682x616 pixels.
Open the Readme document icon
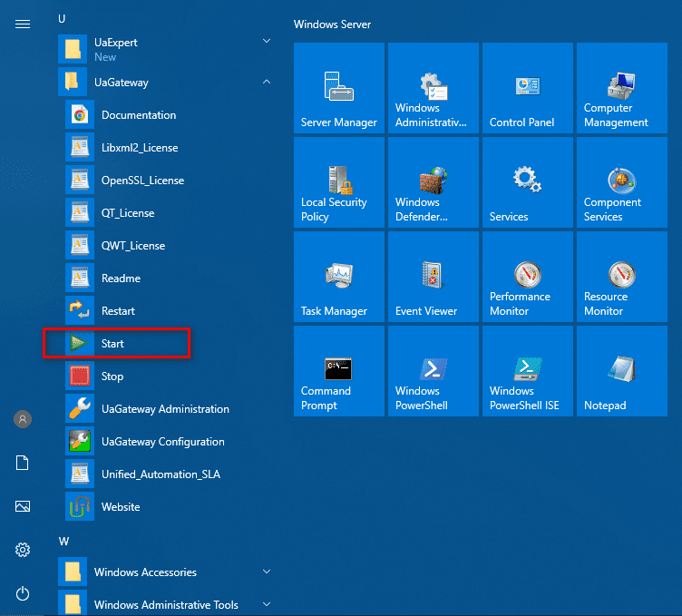click(x=80, y=278)
